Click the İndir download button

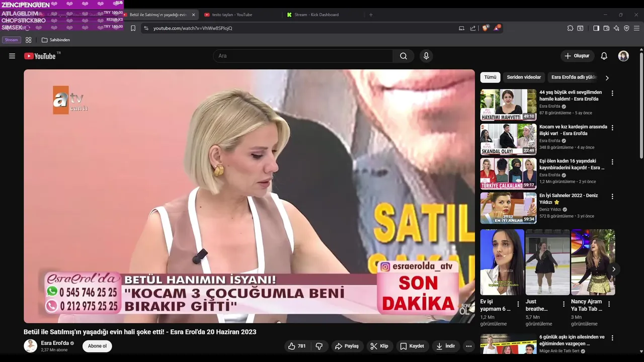[445, 346]
